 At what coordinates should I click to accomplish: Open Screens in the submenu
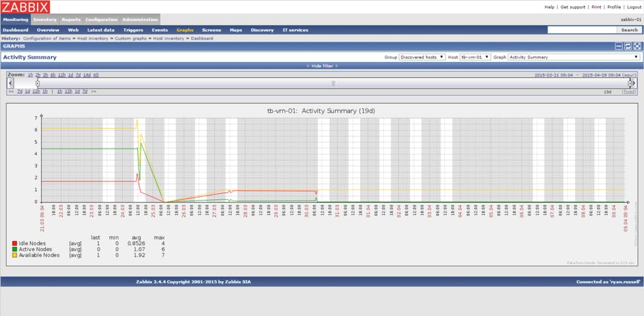point(211,30)
